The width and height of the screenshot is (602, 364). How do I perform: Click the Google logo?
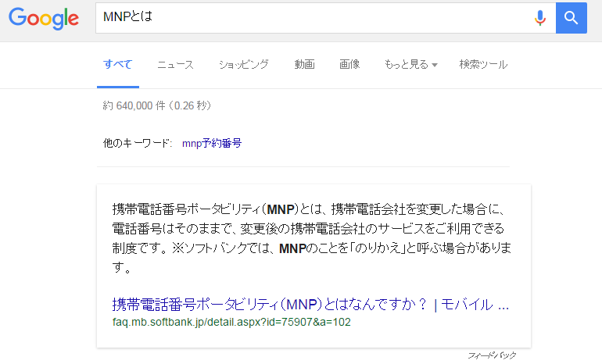pyautogui.click(x=44, y=19)
